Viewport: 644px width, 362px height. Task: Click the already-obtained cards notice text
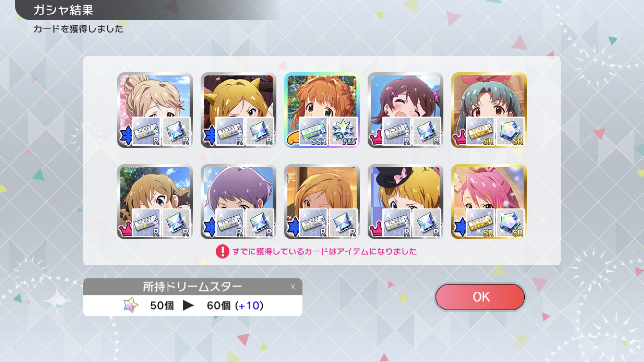[324, 251]
